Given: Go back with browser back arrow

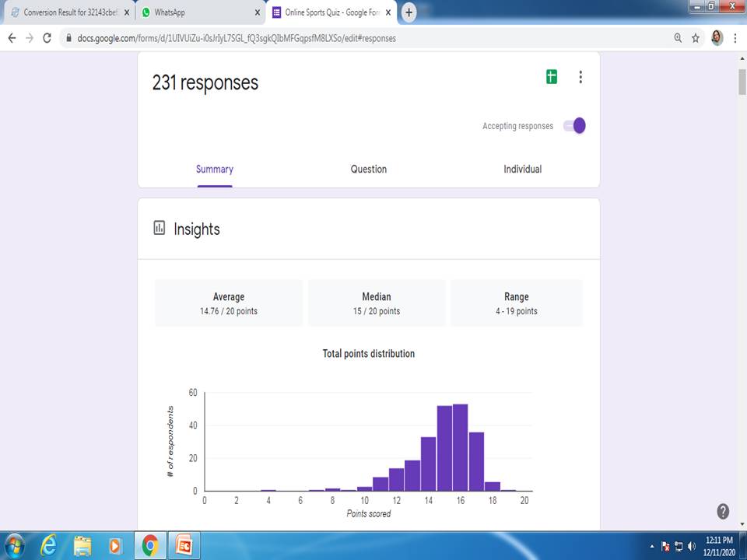Looking at the screenshot, I should tap(12, 38).
